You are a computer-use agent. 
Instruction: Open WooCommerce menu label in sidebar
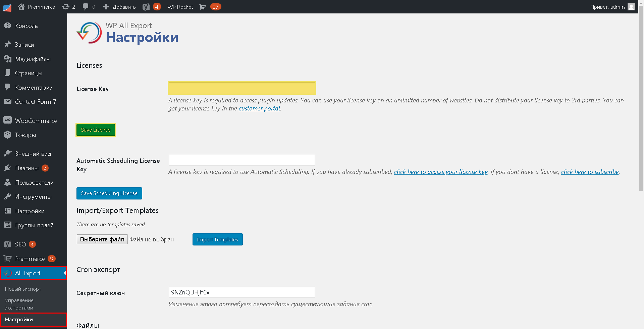click(36, 121)
